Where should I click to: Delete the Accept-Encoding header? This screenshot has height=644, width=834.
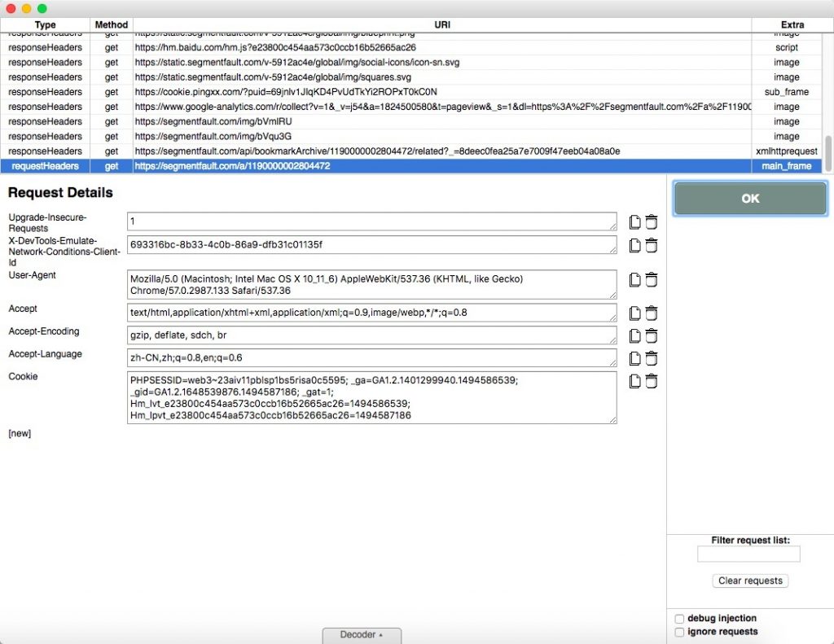652,335
